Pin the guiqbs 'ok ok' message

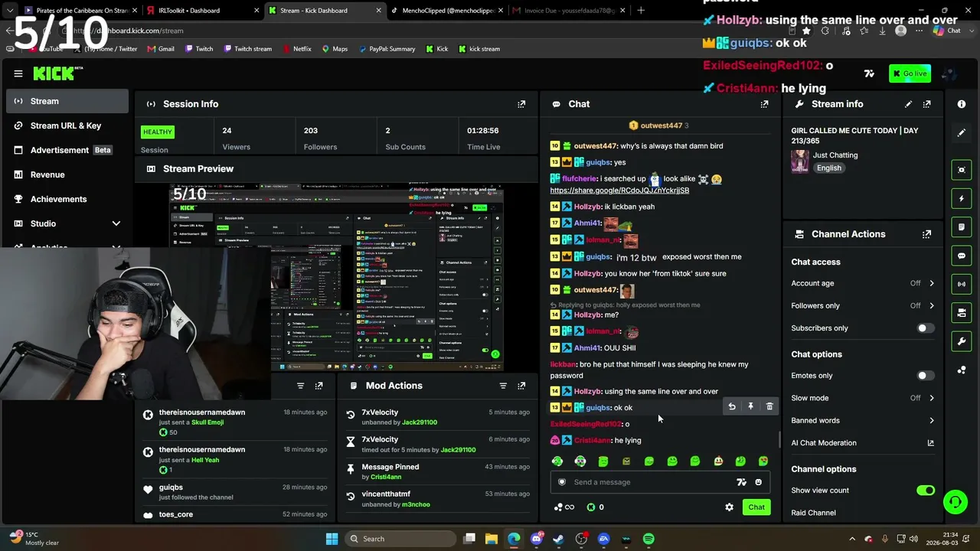[x=750, y=407]
